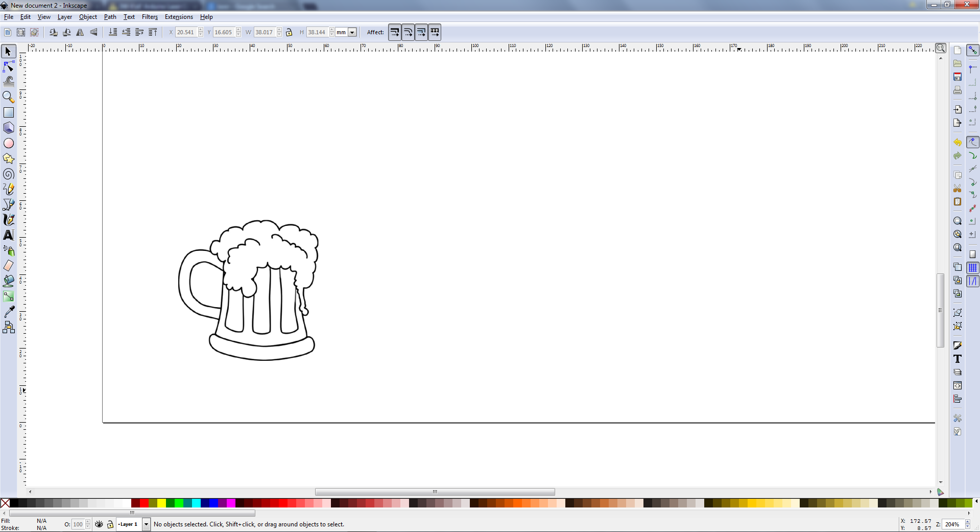The image size is (980, 532).
Task: Toggle the width-height lock icon
Action: pyautogui.click(x=289, y=32)
